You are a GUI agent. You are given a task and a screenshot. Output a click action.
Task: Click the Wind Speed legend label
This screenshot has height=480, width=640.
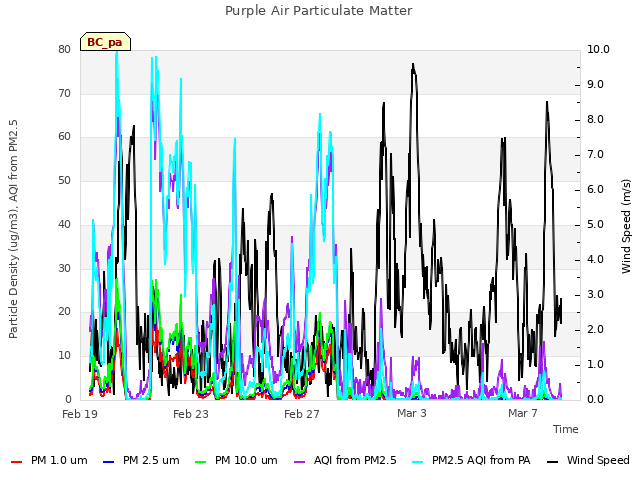(598, 460)
